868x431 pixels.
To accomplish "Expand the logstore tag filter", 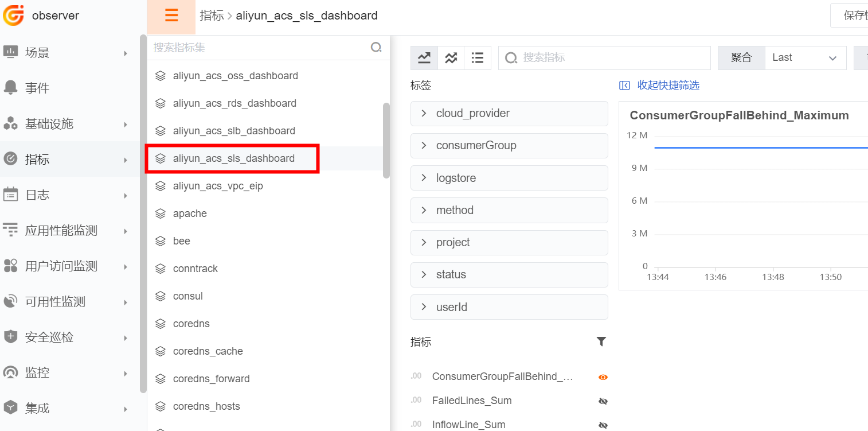I will pos(509,178).
